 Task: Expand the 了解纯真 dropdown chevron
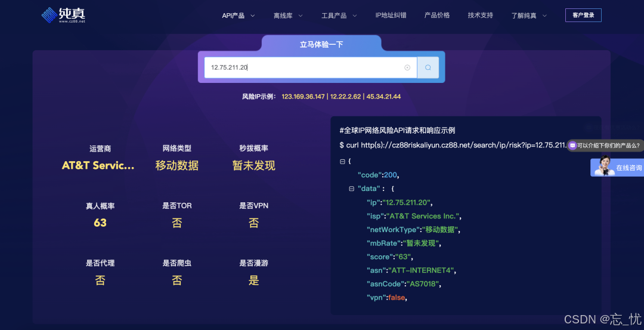pos(544,16)
